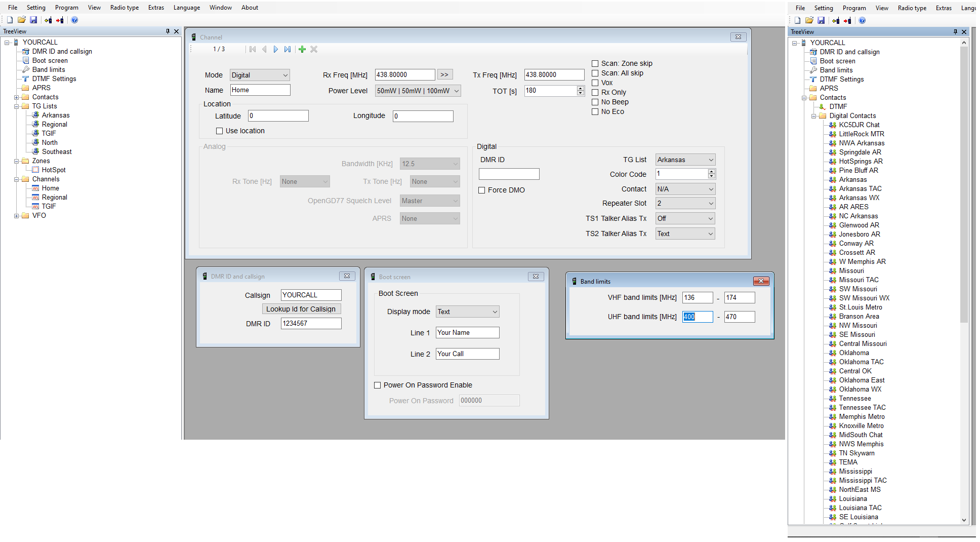Click New file icon in right window toolbar
Screen dimensions: 980x542
point(797,20)
